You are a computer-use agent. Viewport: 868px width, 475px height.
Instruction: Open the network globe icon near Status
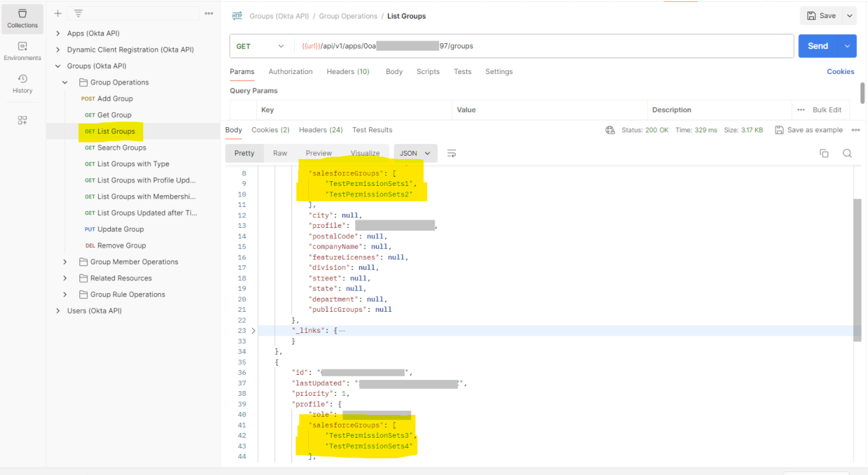pyautogui.click(x=610, y=130)
